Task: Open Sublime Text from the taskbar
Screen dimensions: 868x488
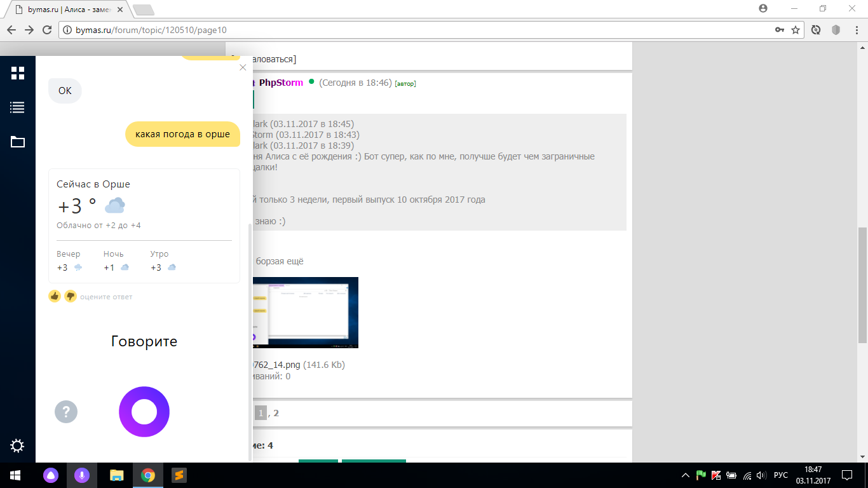Action: click(179, 475)
